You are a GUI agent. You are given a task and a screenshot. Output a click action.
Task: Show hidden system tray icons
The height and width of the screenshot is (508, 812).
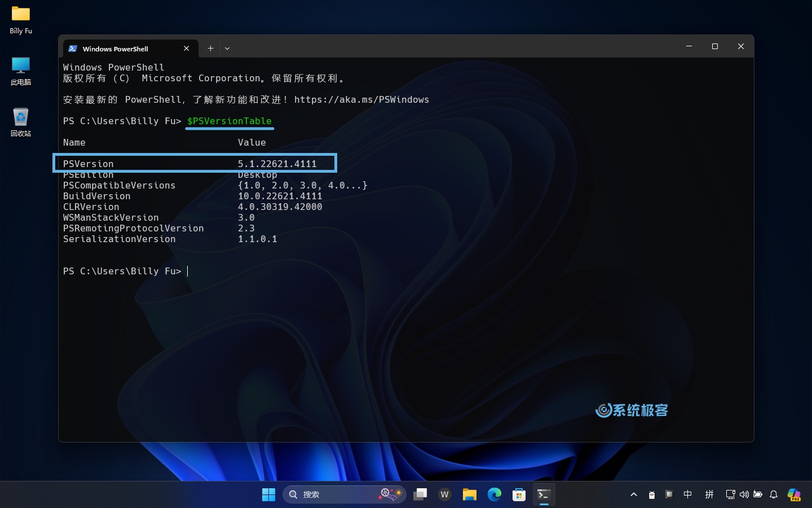[634, 494]
